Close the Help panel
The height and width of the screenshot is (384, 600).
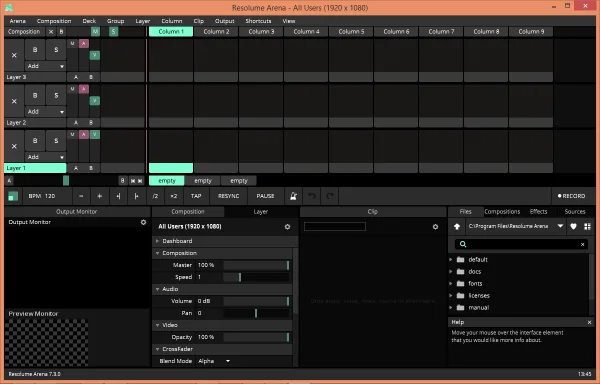589,322
